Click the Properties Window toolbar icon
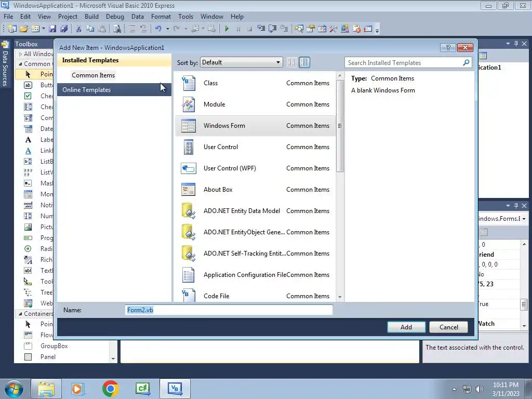 click(x=311, y=29)
